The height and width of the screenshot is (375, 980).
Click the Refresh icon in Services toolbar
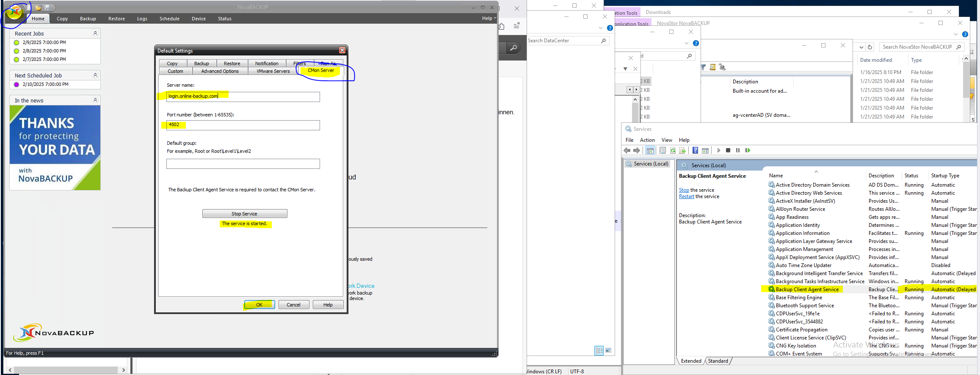coord(673,150)
